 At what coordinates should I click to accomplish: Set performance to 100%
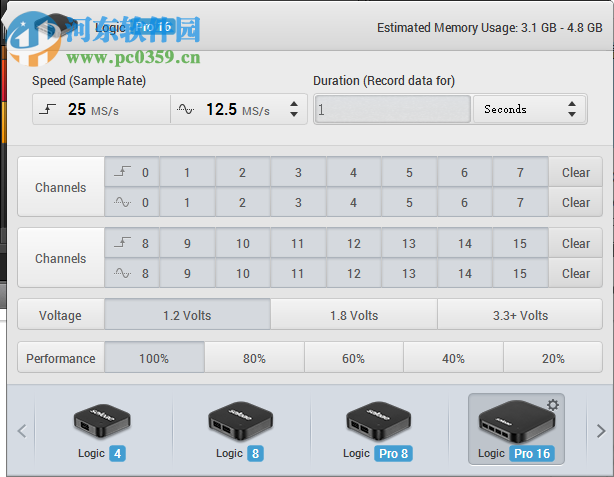click(x=154, y=358)
